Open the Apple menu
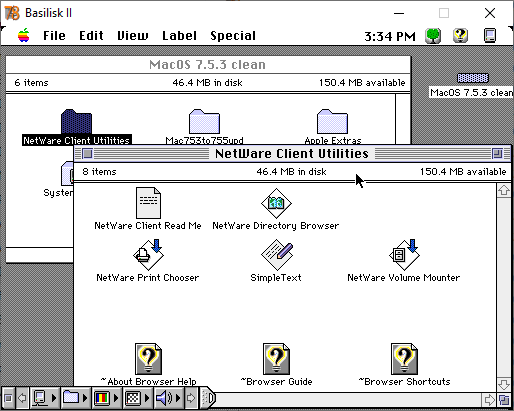Viewport: 514px width, 411px height. coord(24,35)
